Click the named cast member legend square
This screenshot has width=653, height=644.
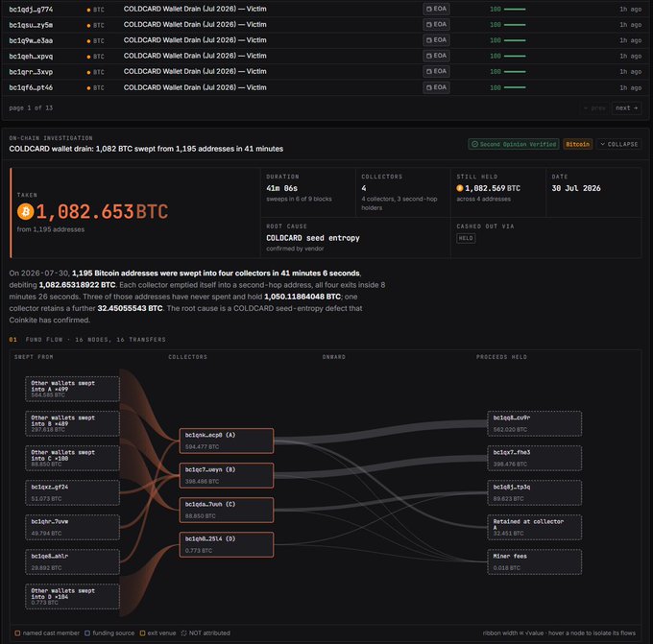pos(17,632)
